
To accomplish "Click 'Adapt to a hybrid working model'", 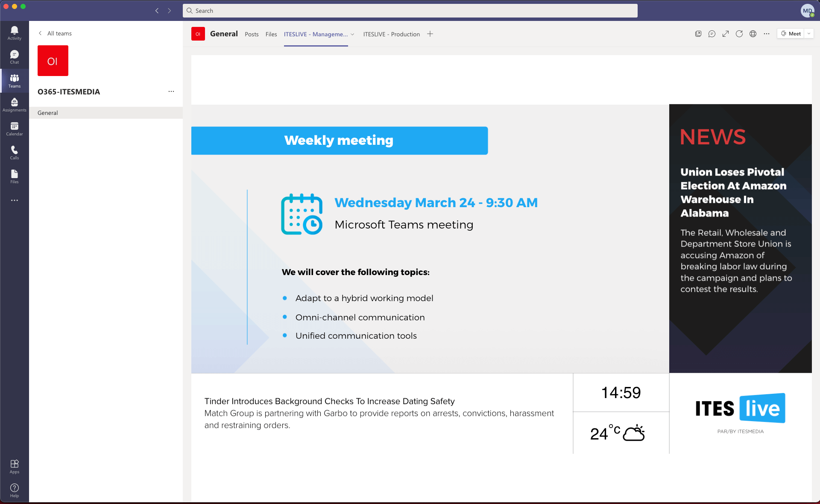I will point(364,298).
